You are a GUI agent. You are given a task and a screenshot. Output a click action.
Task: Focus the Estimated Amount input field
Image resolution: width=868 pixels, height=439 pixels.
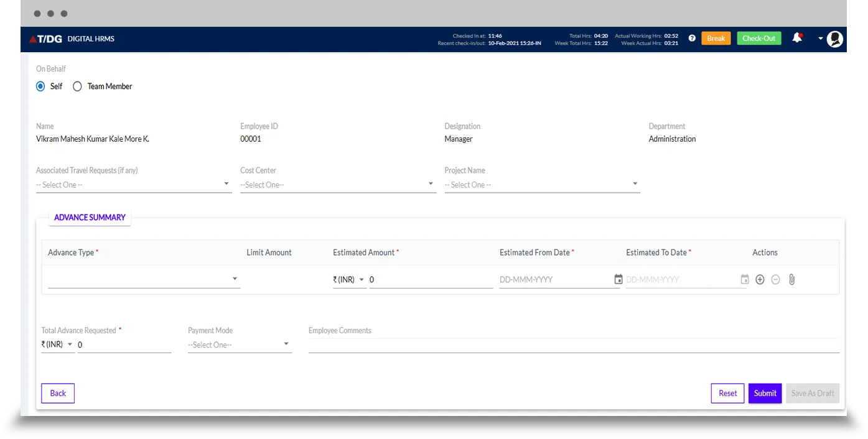click(431, 280)
